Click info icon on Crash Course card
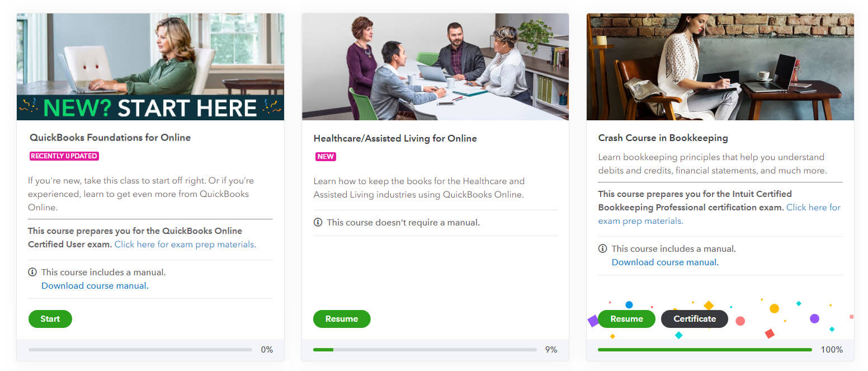Viewport: 868px width, 371px height. [x=603, y=248]
